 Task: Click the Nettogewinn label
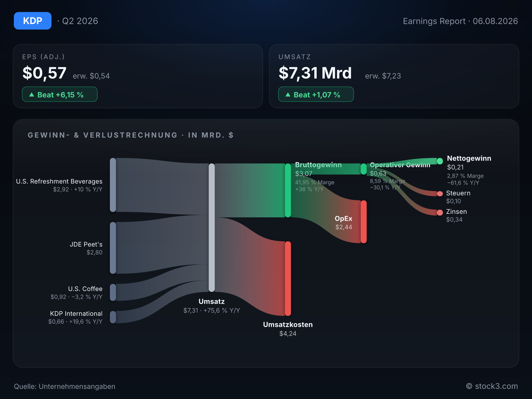pyautogui.click(x=469, y=158)
